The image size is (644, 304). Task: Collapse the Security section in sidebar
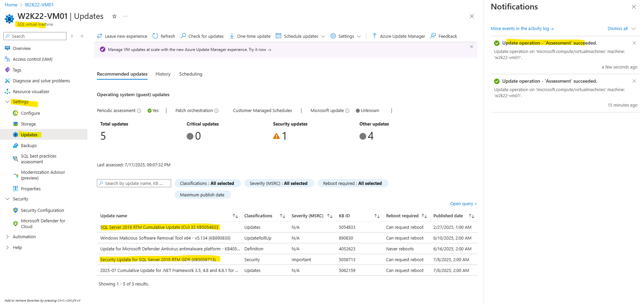7,199
